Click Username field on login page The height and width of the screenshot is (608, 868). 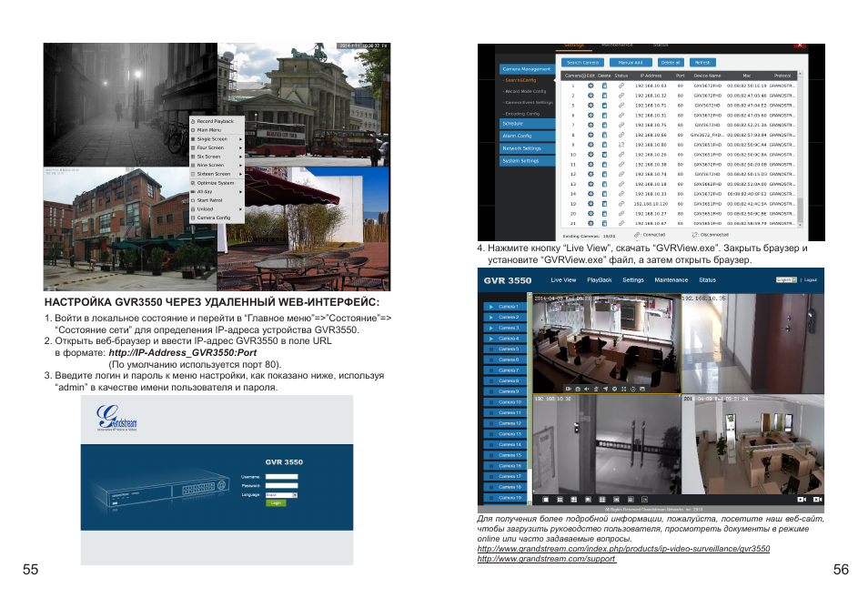pyautogui.click(x=281, y=477)
